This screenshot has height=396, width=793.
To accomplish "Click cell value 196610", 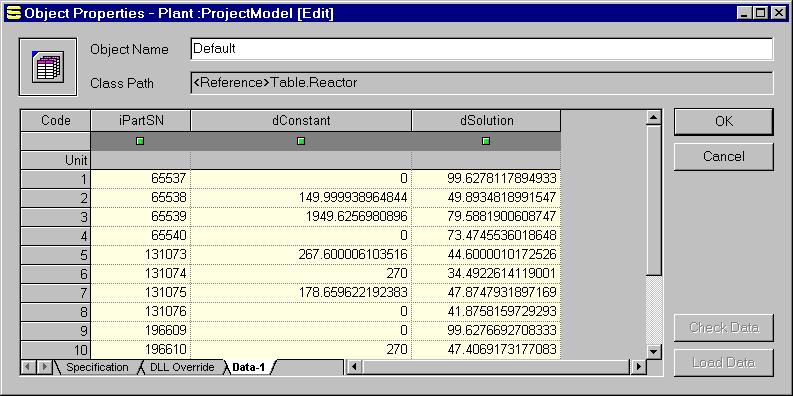I will (x=141, y=349).
